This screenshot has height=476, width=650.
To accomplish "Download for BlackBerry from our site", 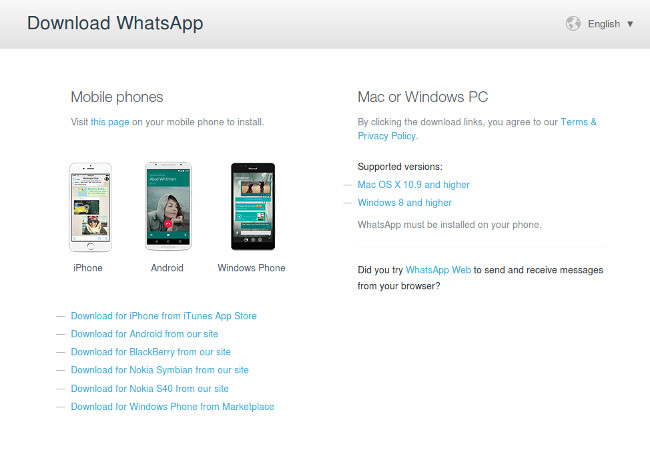I will [150, 352].
